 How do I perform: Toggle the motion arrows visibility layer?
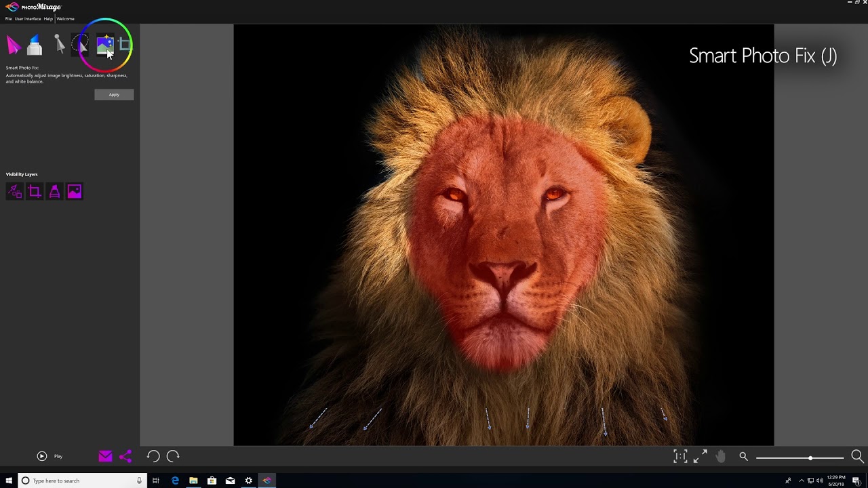point(14,192)
